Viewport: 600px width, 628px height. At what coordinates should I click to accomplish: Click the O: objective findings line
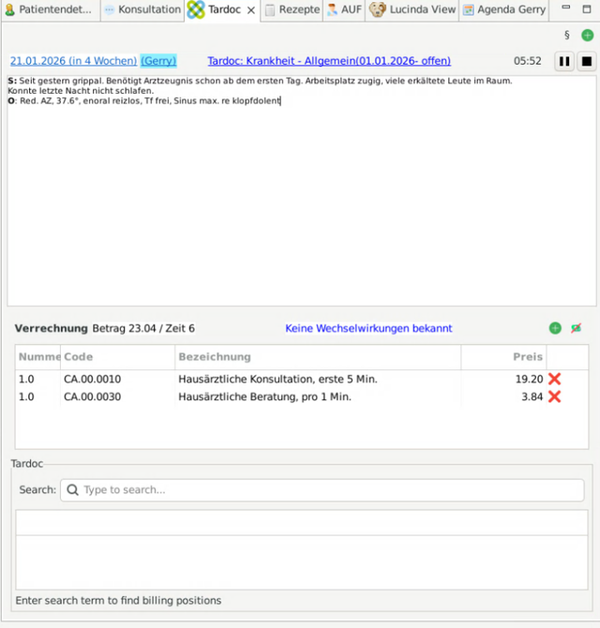144,101
